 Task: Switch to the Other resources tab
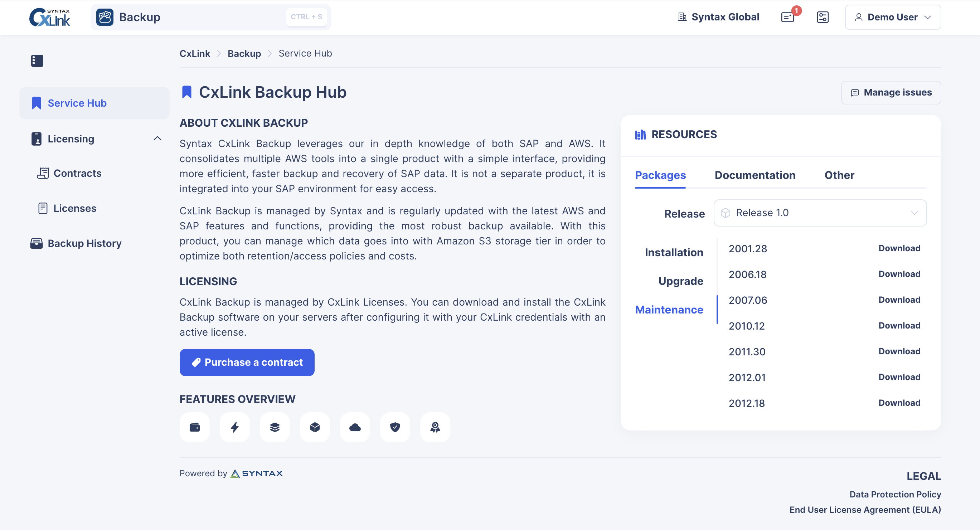(x=839, y=175)
